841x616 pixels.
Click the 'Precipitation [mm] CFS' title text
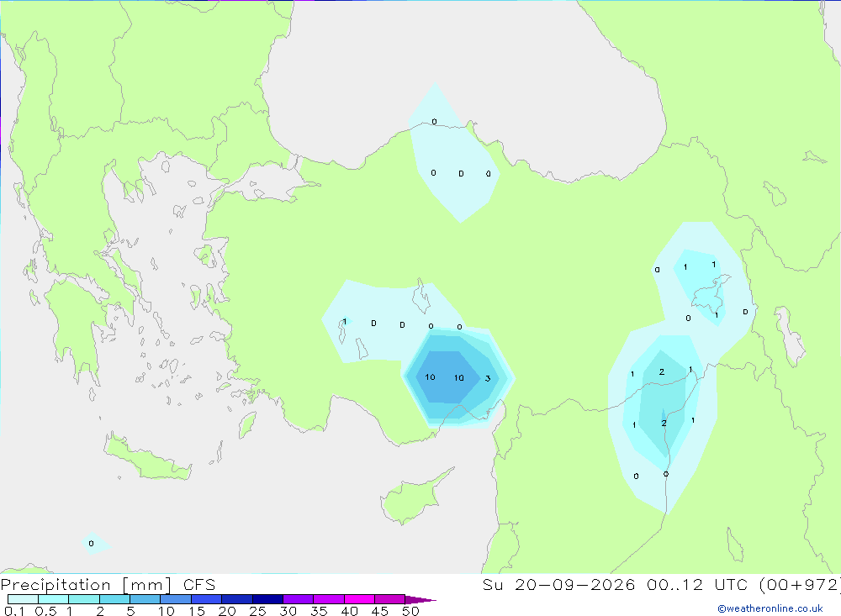(x=108, y=585)
